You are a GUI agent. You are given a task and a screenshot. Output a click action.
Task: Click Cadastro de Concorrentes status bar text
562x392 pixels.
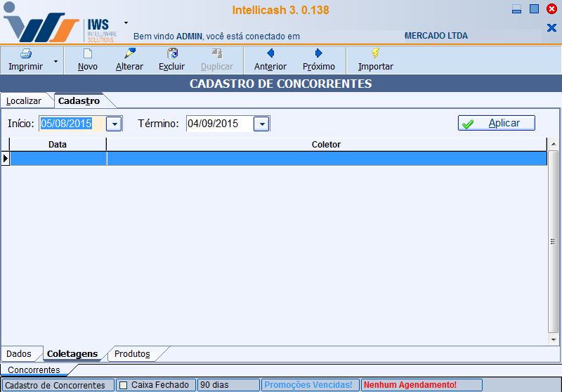pos(55,385)
